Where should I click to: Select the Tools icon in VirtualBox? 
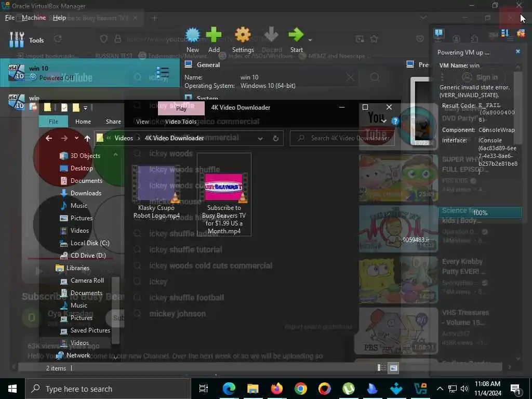coord(17,39)
